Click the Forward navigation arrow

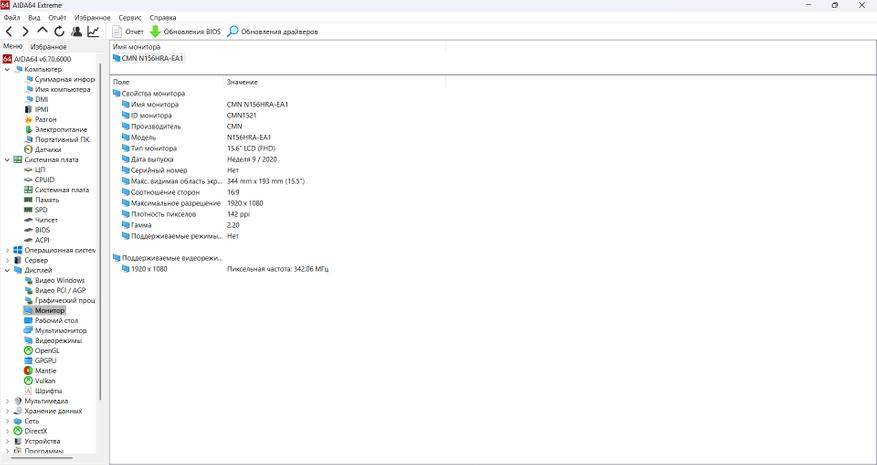[25, 32]
